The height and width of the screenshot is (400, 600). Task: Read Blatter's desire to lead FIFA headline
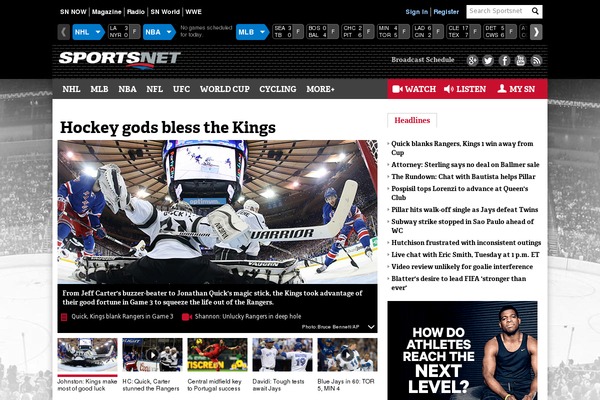click(x=458, y=283)
